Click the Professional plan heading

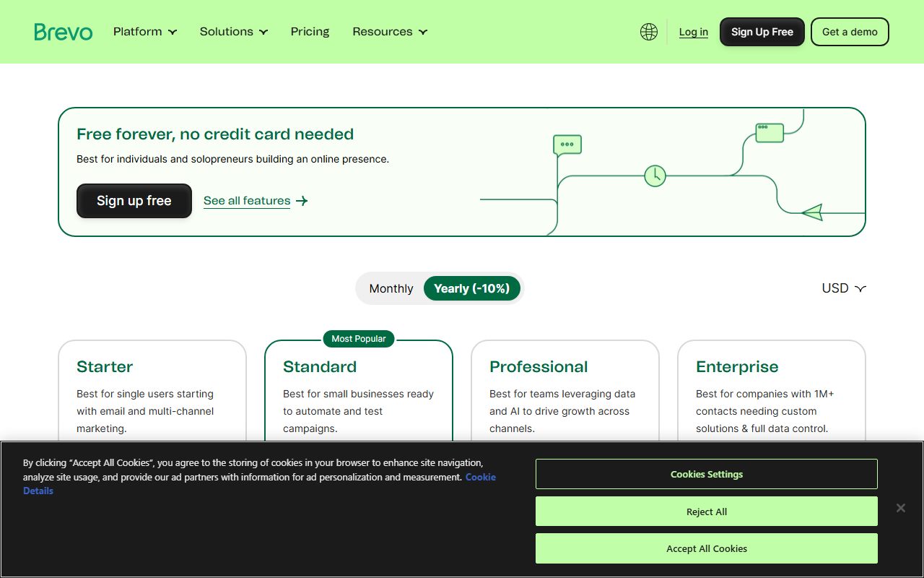[539, 366]
